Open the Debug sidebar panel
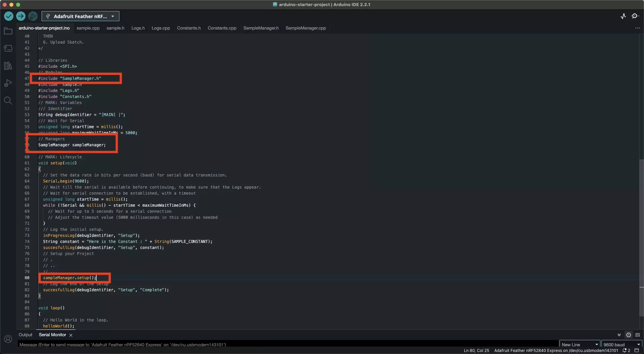This screenshot has width=644, height=354. coord(8,83)
